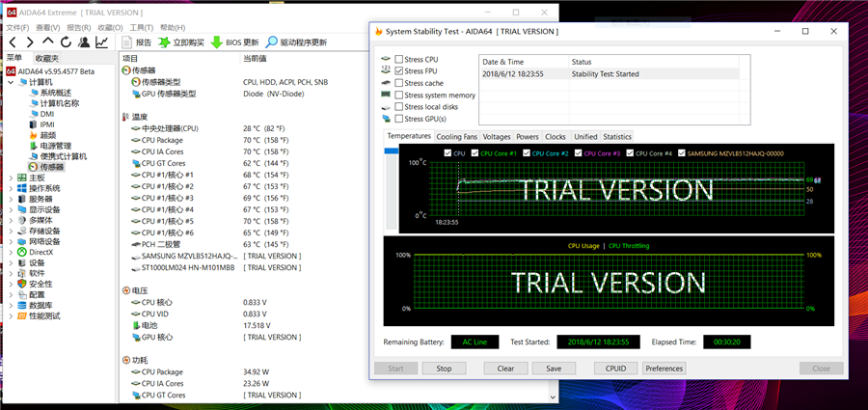This screenshot has width=868, height=410.
Task: Open the 文件(F) menu
Action: 17,27
